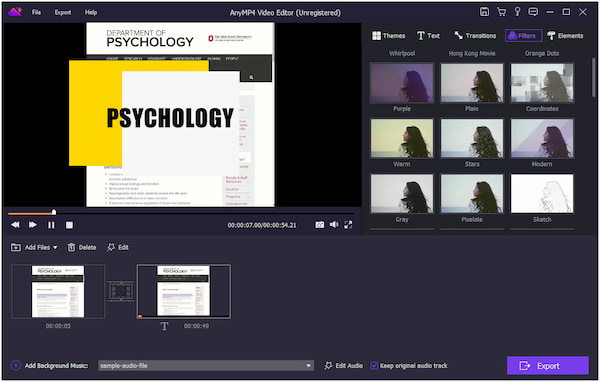The width and height of the screenshot is (600, 382).
Task: Click the register key icon
Action: click(517, 12)
